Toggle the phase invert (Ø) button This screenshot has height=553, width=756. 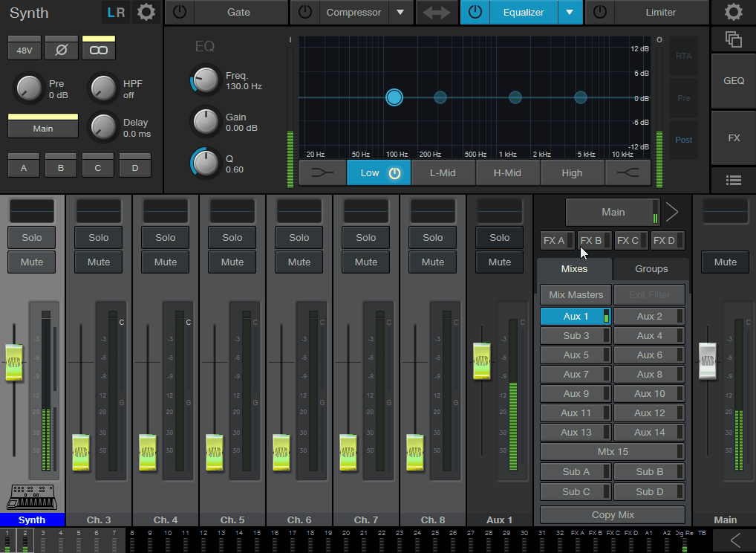pyautogui.click(x=61, y=51)
